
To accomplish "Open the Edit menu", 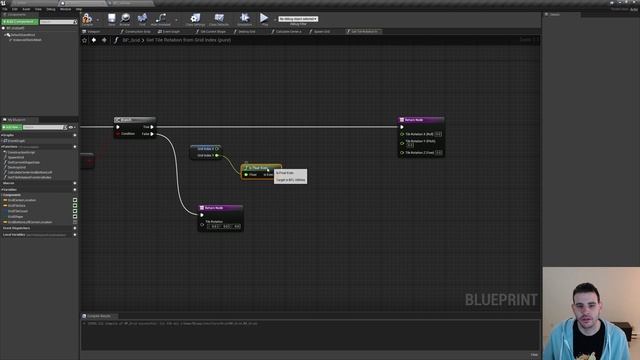I will (15, 9).
